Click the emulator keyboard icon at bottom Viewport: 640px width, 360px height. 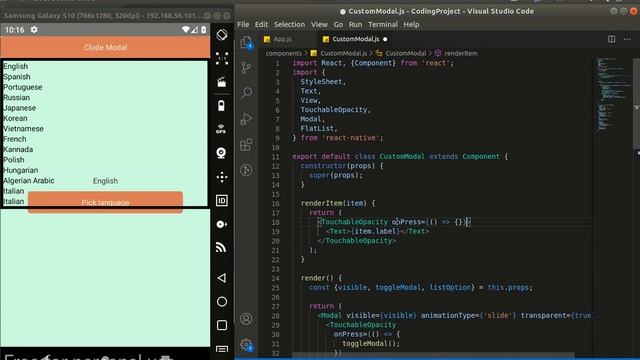click(x=222, y=349)
